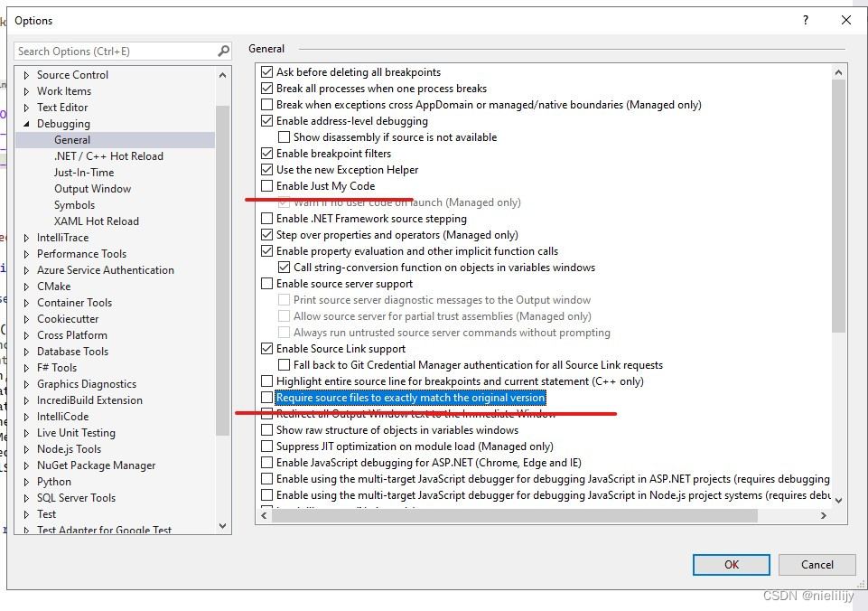Enable "Enable source server support"
Viewport: 868px width, 611px height.
(267, 283)
